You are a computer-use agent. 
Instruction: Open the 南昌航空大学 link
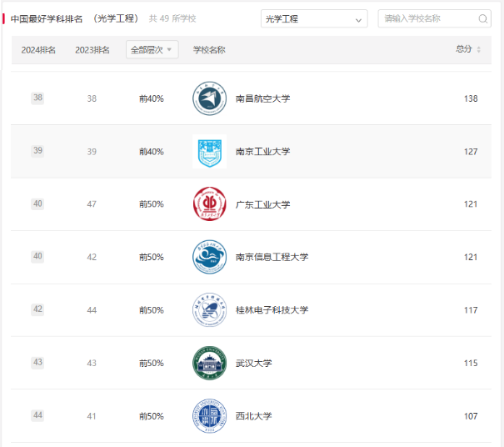(x=262, y=98)
